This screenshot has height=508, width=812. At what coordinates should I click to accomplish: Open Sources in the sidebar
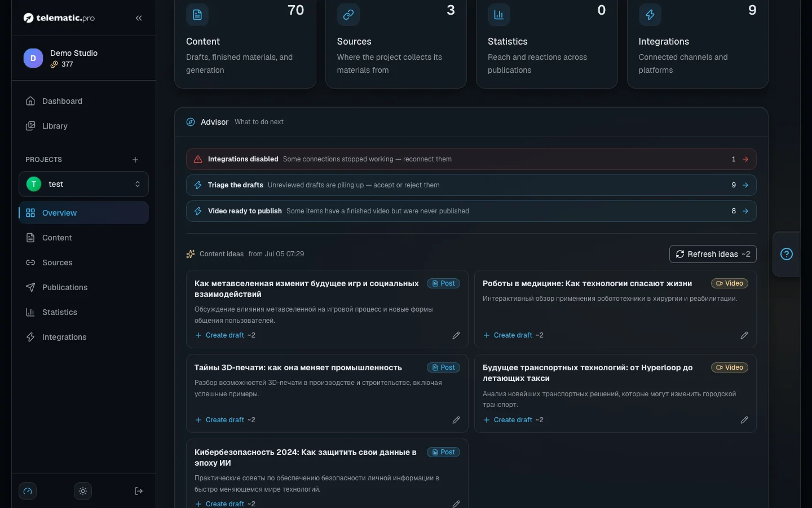pos(83,262)
